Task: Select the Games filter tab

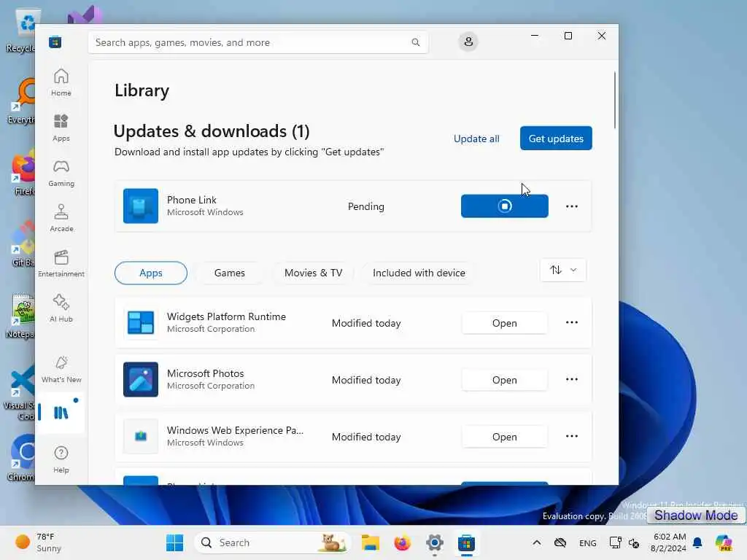Action: [229, 273]
